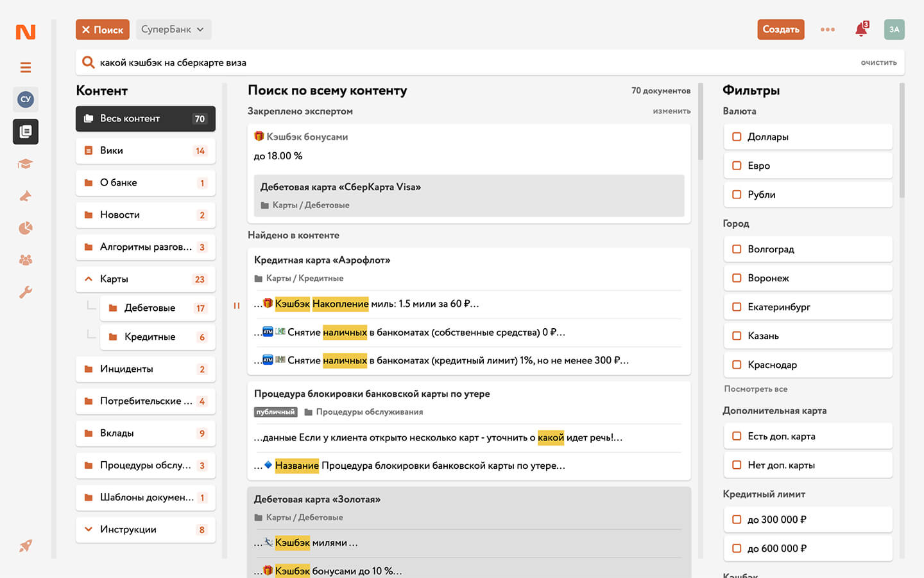Click folder icon of Новости

pos(89,215)
